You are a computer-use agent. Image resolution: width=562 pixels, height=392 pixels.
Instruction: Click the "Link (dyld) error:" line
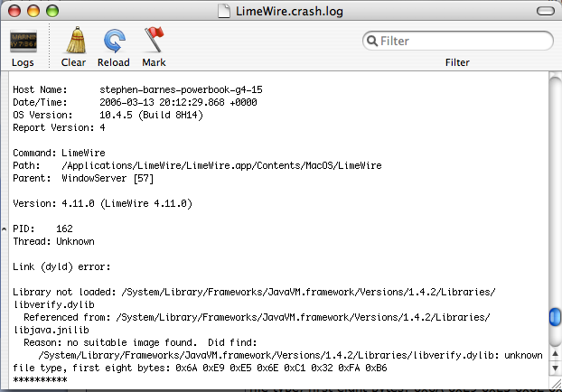point(61,267)
